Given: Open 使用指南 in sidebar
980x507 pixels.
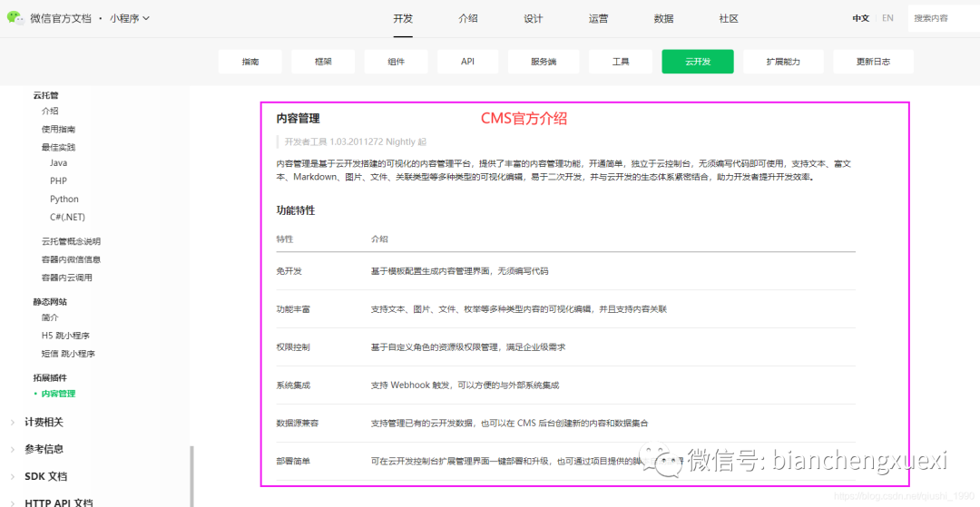Looking at the screenshot, I should click(x=59, y=130).
